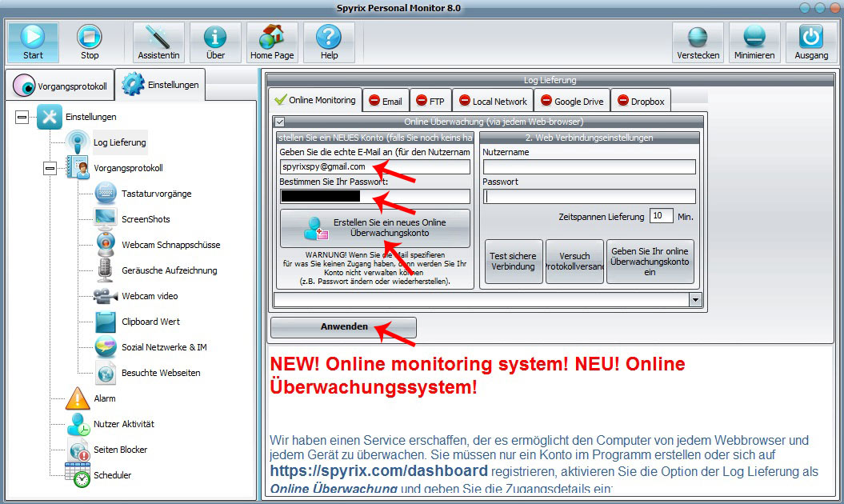Screen dimensions: 844x504
Task: Select Log Lieferung antenna icon
Action: [78, 142]
